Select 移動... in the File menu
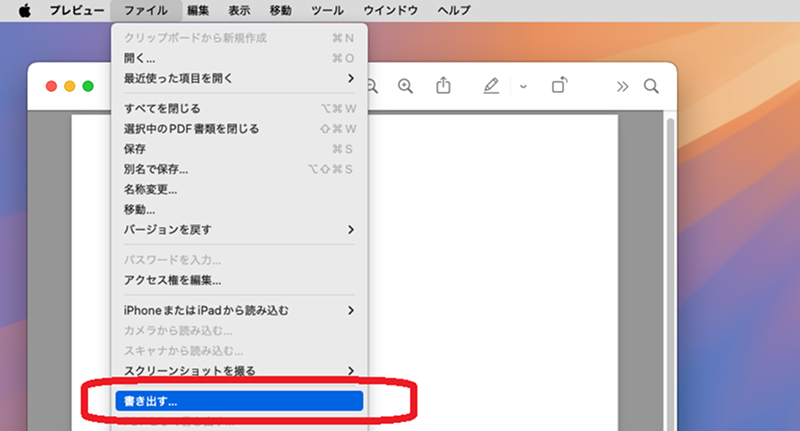 click(239, 209)
